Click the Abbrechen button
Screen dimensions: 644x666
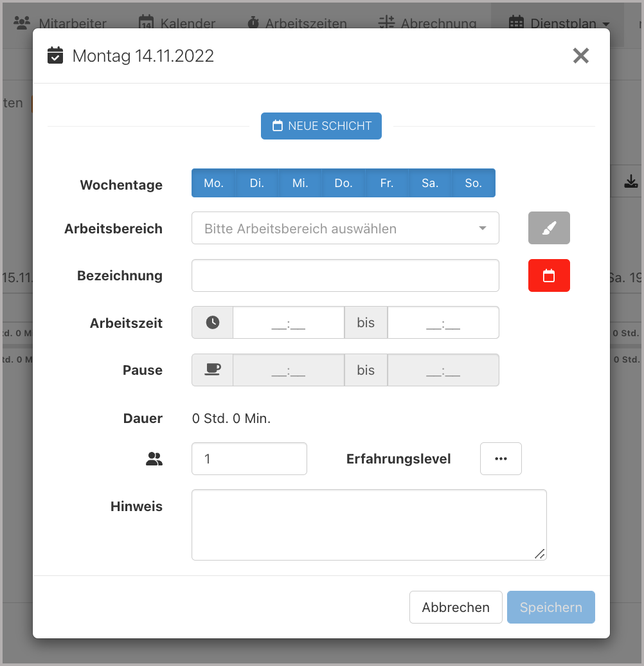pyautogui.click(x=456, y=607)
